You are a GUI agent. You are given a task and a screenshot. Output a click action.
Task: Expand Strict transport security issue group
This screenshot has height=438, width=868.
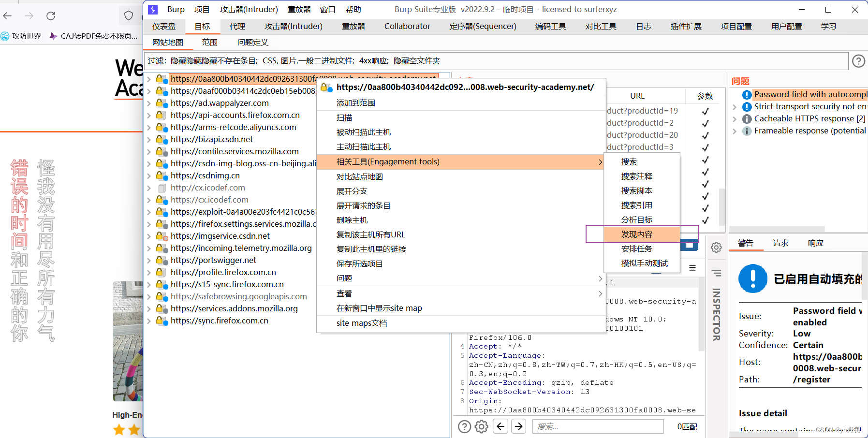pyautogui.click(x=735, y=107)
